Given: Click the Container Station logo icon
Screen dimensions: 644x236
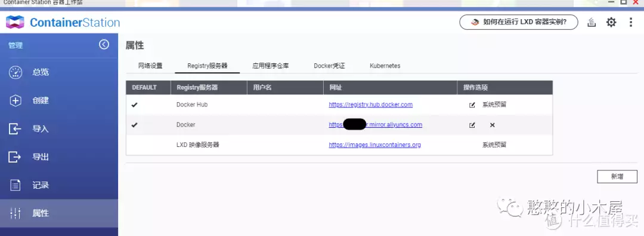Looking at the screenshot, I should pos(15,22).
